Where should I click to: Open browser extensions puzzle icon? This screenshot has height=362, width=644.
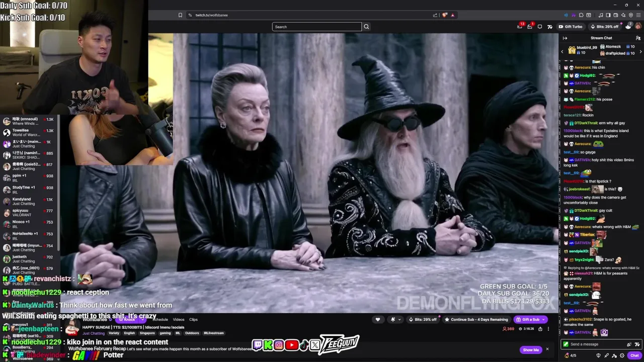click(x=581, y=15)
